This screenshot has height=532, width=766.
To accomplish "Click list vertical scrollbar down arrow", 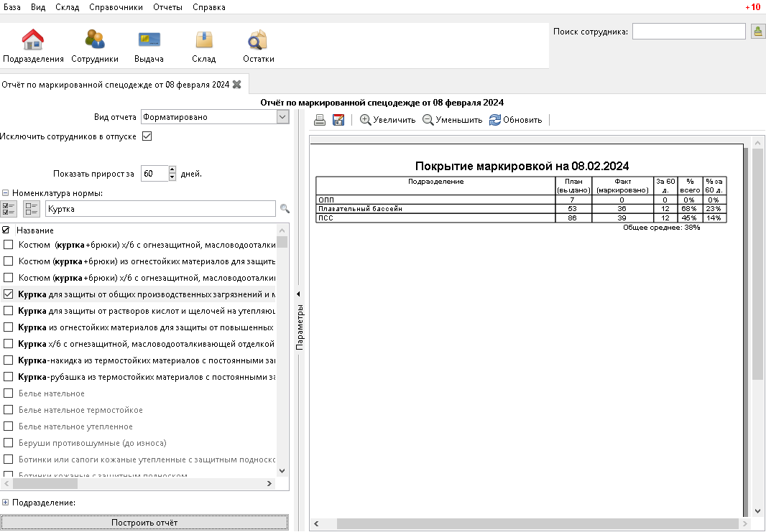I will click(x=282, y=470).
